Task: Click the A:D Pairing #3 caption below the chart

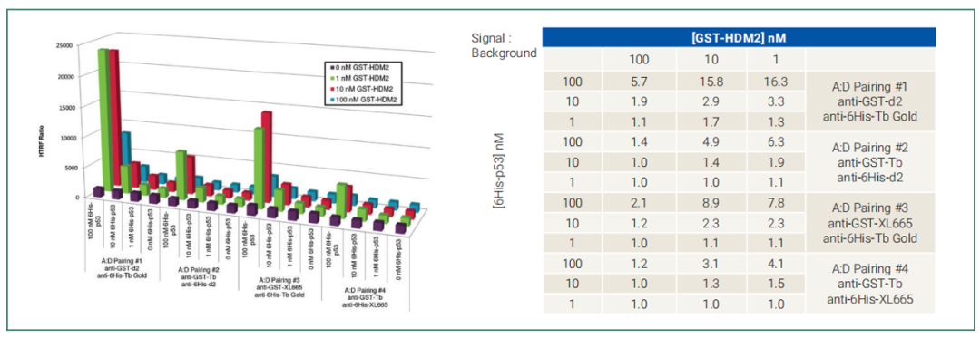Action: pos(279,287)
